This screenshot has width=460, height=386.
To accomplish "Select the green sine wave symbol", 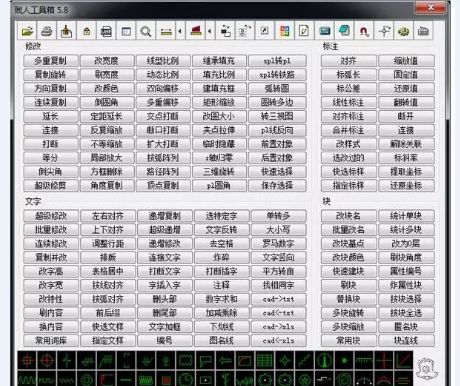I will pyautogui.click(x=27, y=379).
